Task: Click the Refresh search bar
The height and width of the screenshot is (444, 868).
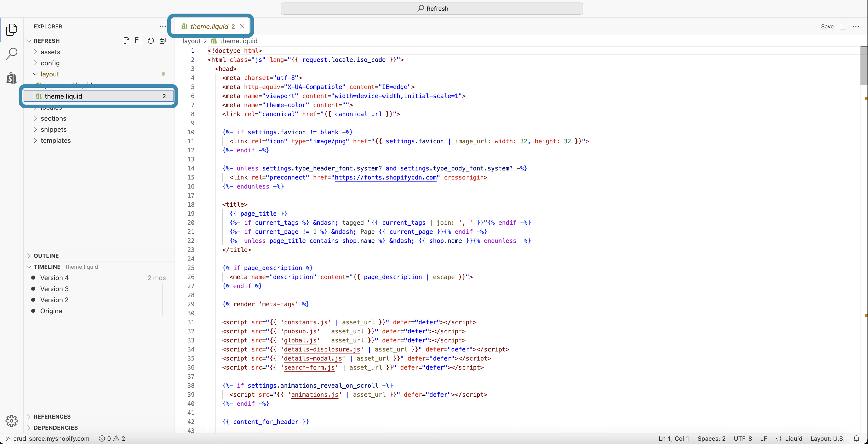Action: tap(432, 8)
